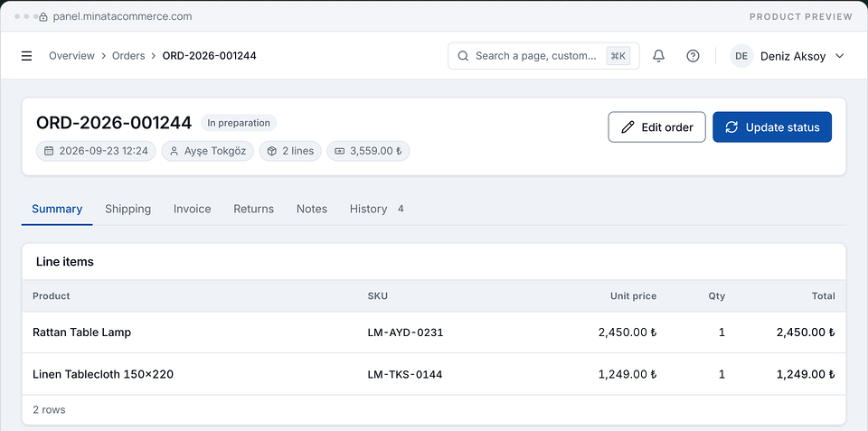Click the Ayşe Tokgöz customer chip
This screenshot has width=868, height=431.
[208, 151]
